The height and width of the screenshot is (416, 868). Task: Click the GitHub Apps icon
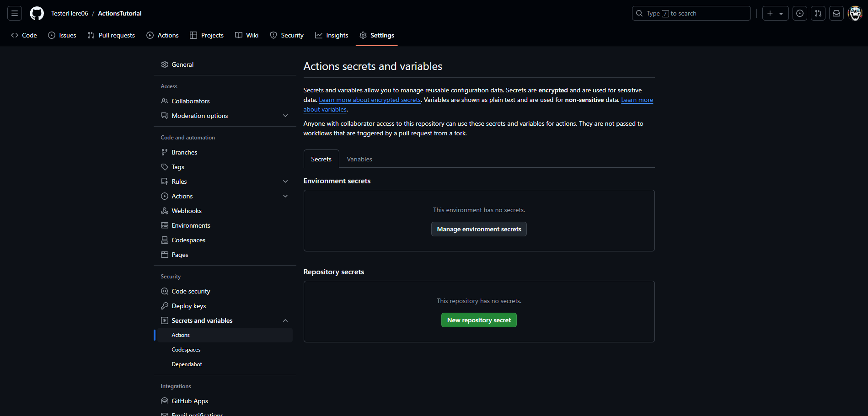click(165, 401)
